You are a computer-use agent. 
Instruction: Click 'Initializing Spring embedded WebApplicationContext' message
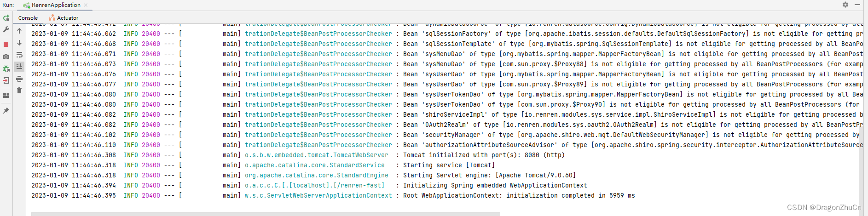495,185
